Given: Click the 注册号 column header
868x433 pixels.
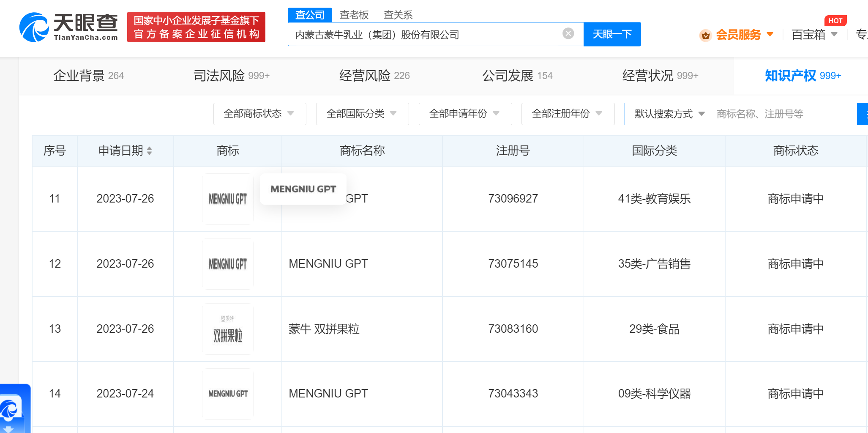Looking at the screenshot, I should (x=513, y=151).
